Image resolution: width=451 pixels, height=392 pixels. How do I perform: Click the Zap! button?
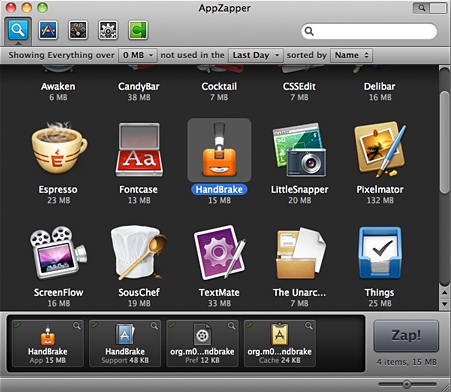(x=406, y=336)
